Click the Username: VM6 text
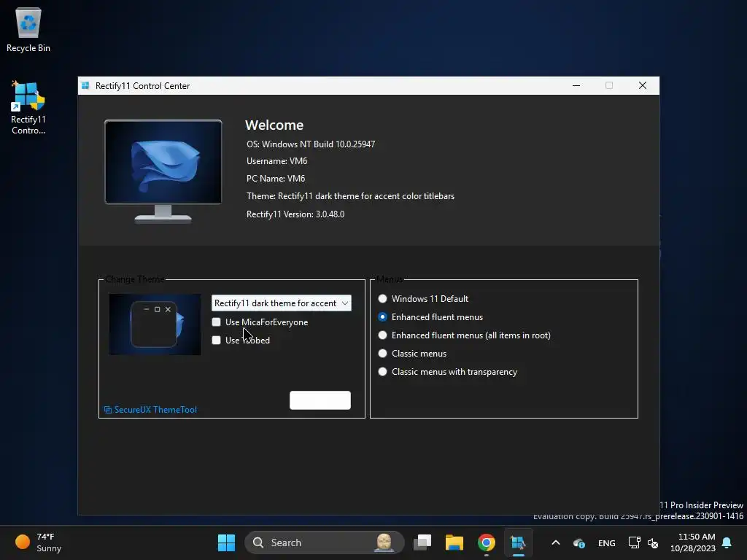The image size is (747, 560). pos(276,161)
